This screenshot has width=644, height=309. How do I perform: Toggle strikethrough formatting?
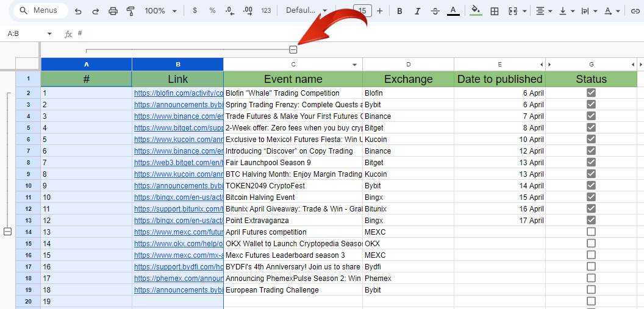point(435,11)
